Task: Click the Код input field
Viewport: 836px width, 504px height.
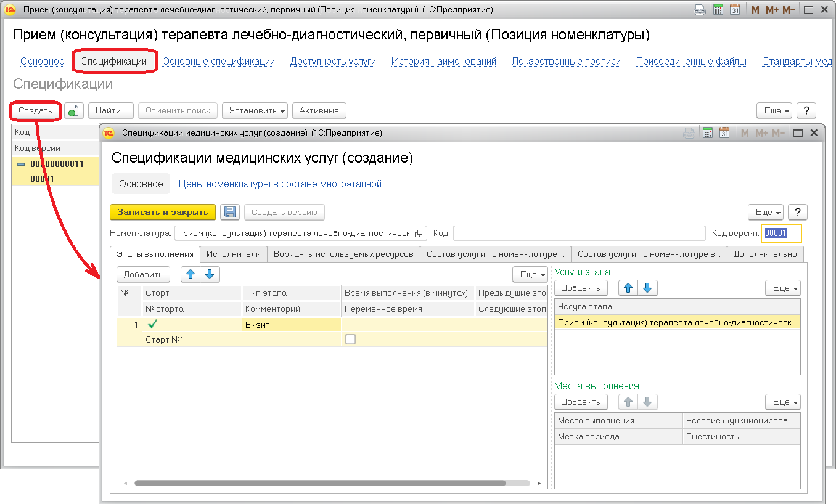Action: coord(579,233)
